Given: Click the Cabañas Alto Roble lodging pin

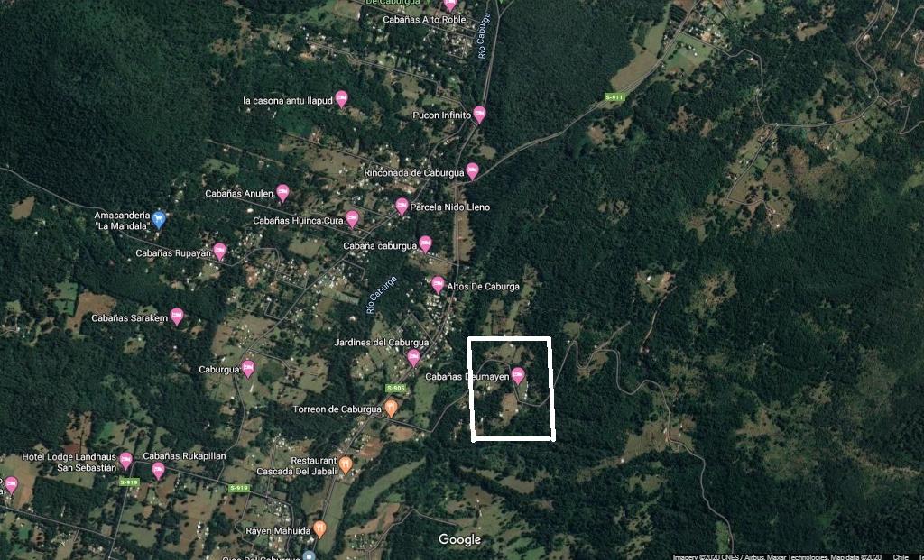Looking at the screenshot, I should pos(450,5).
